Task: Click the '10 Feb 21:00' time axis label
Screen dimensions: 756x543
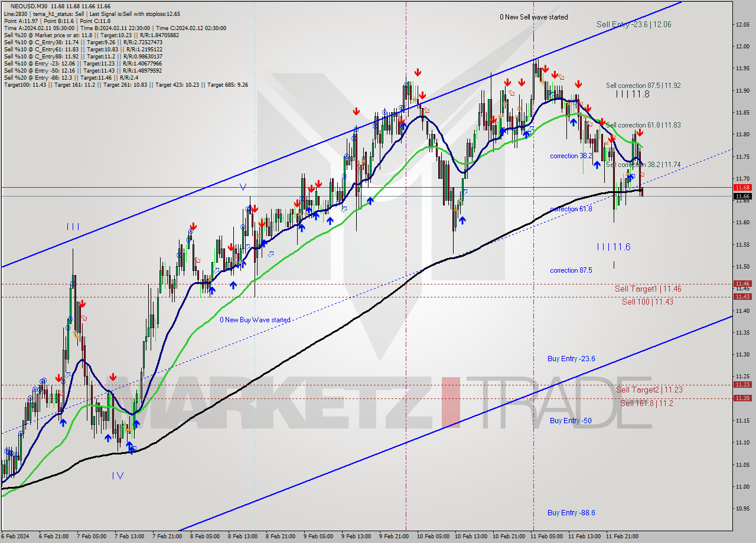Action: click(x=509, y=537)
